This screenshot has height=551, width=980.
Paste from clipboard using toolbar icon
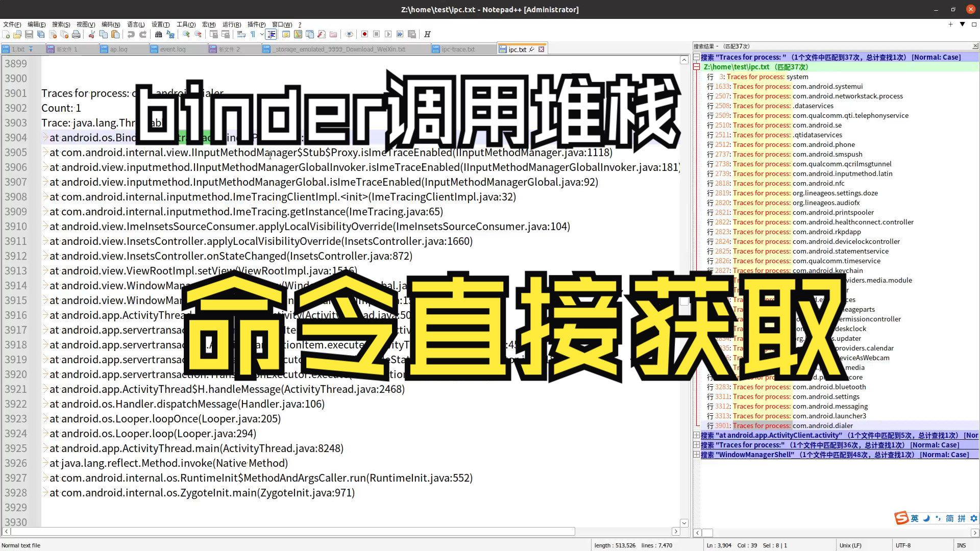[x=116, y=34]
